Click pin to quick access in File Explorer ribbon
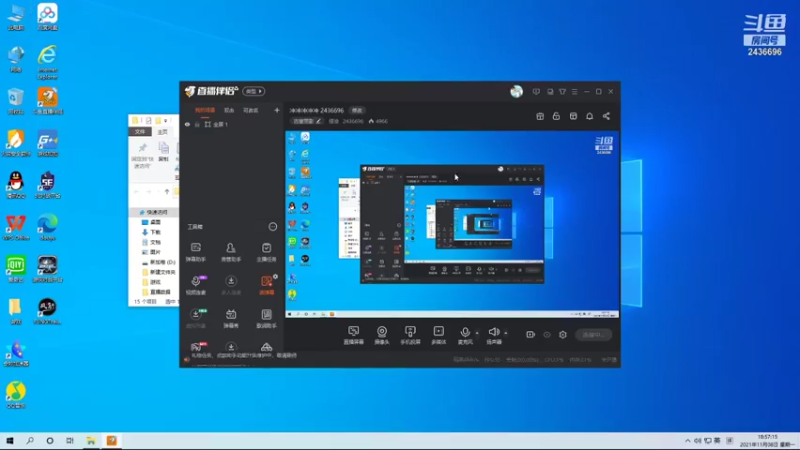The height and width of the screenshot is (450, 800). tap(142, 156)
